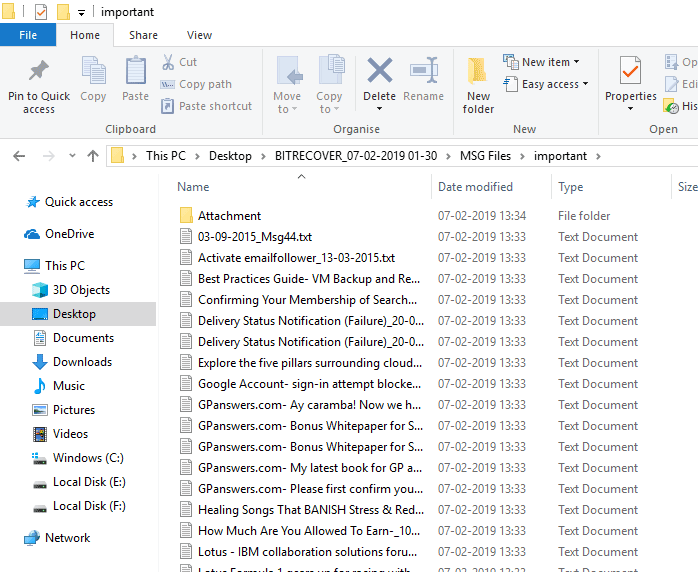Select How Much Are You Allowed To Earn file
The width and height of the screenshot is (698, 572).
click(x=308, y=531)
